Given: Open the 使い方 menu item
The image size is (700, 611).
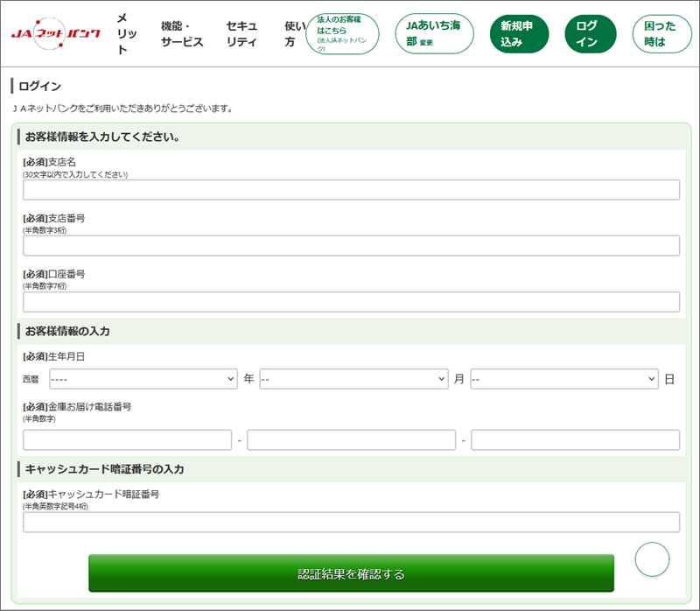Looking at the screenshot, I should [x=295, y=34].
